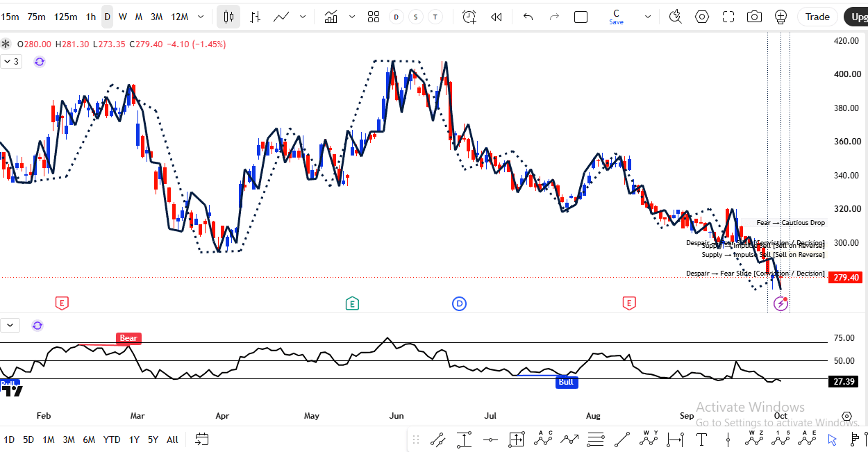This screenshot has height=452, width=868.
Task: Open the go-to-date calendar icon
Action: click(202, 439)
